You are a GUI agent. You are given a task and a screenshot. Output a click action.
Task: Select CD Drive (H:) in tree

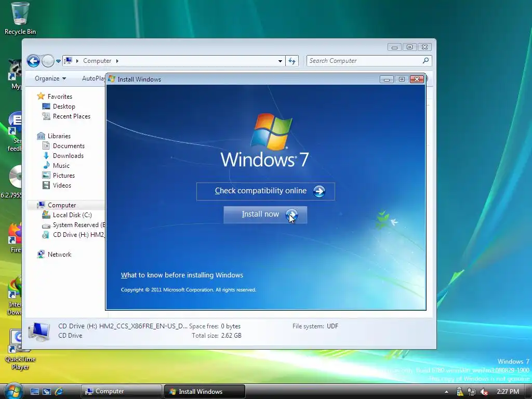click(x=74, y=234)
